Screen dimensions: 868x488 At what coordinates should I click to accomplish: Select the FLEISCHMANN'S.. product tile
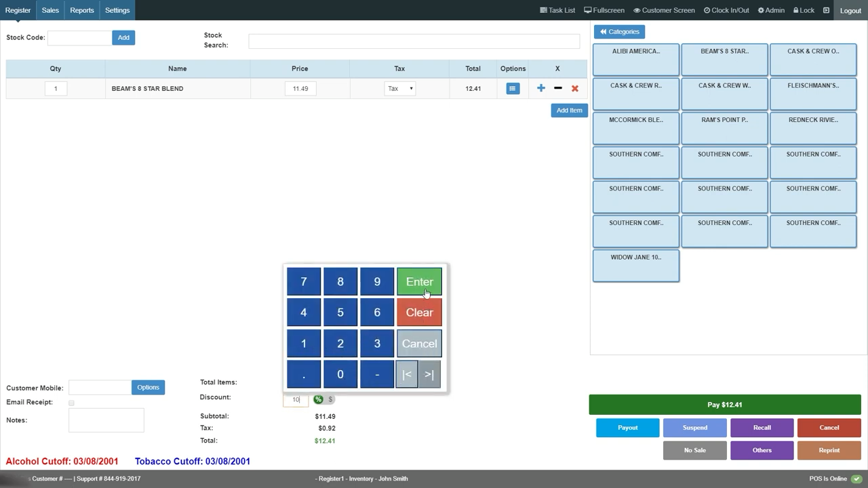coord(813,94)
